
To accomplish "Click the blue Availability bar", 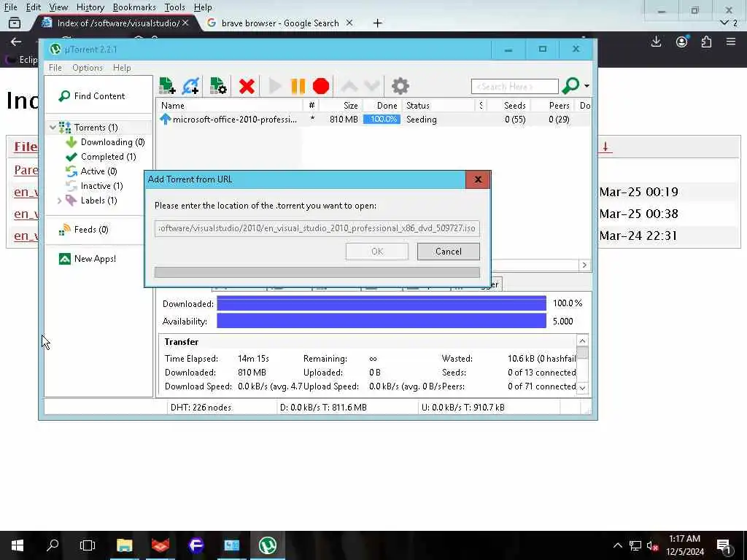I will 381,322.
